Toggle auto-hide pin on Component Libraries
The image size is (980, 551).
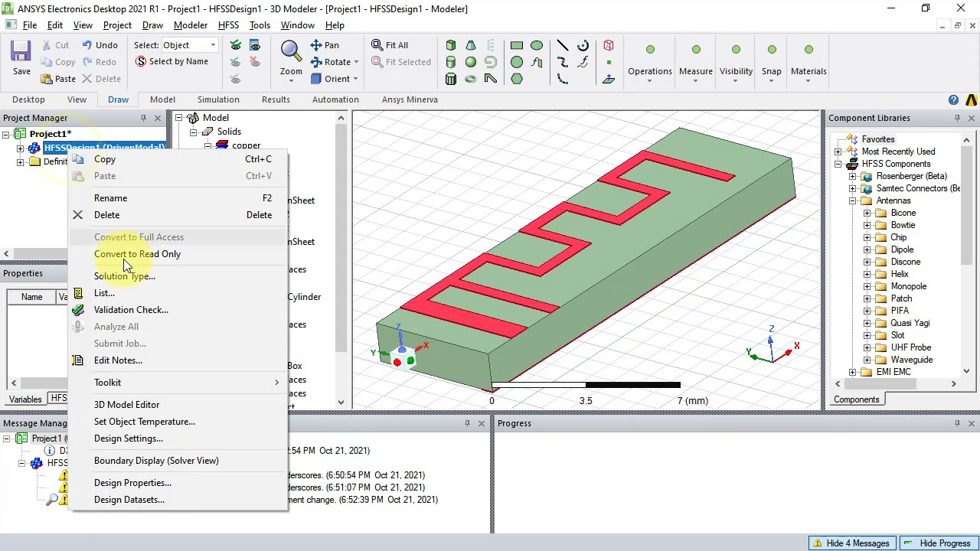click(x=957, y=118)
